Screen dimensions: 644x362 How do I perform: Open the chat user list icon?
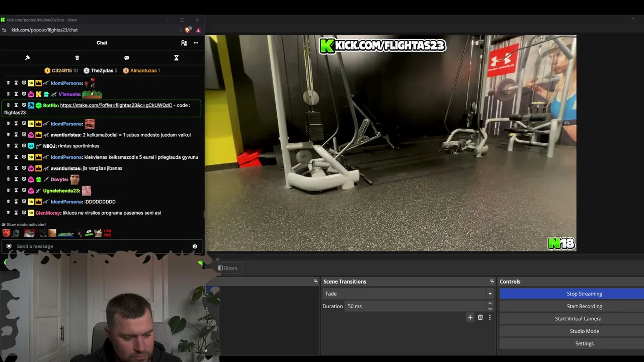click(184, 43)
